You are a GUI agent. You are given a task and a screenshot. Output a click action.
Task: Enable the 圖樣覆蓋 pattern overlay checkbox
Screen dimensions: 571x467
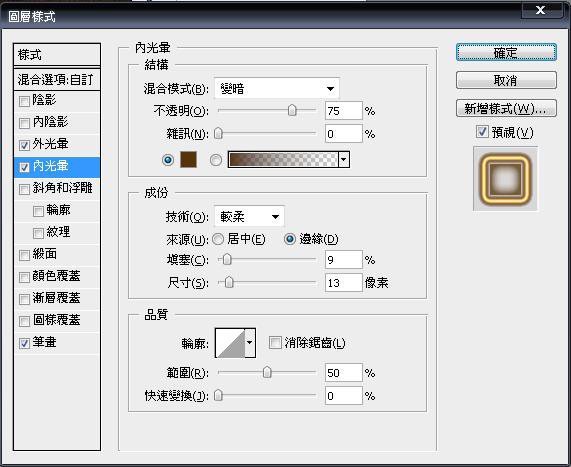pyautogui.click(x=24, y=321)
